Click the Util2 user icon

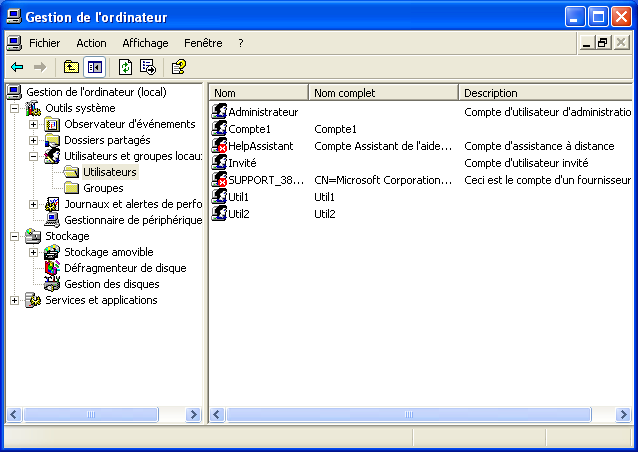(220, 214)
